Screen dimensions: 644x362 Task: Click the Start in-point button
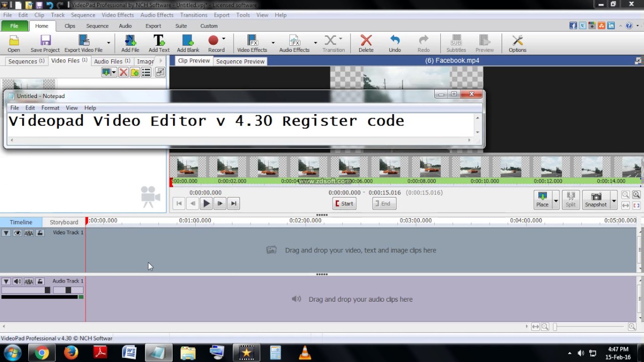point(344,204)
